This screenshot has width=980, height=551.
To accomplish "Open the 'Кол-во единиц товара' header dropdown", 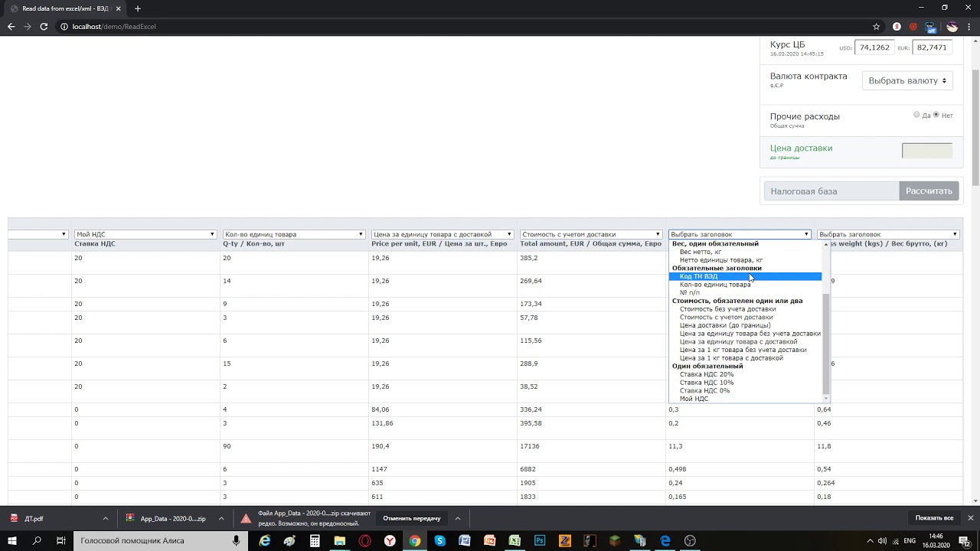I will [294, 234].
